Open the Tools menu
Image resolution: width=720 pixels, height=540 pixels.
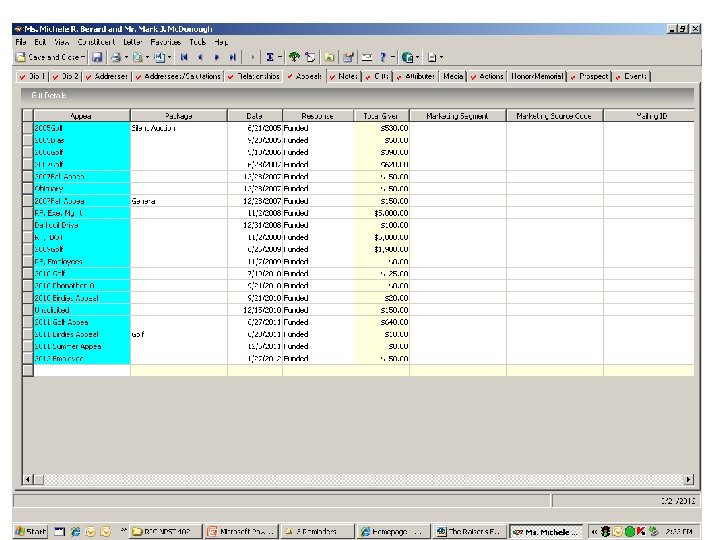coord(197,42)
